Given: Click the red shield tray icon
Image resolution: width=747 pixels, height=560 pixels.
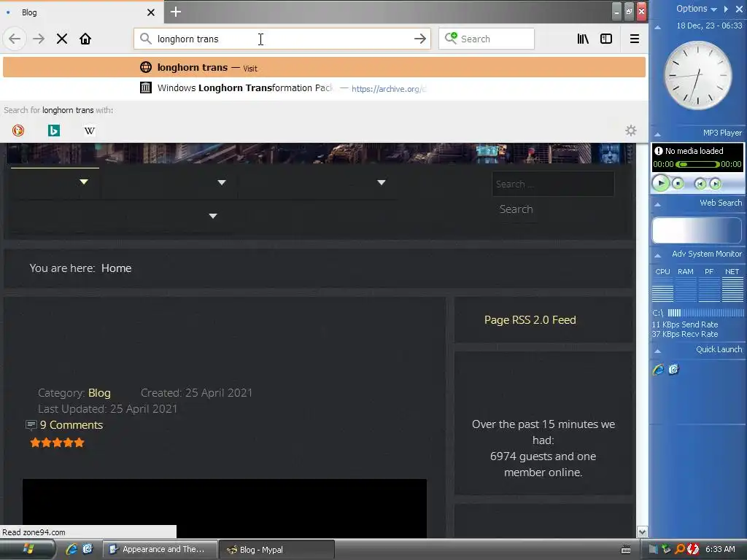Looking at the screenshot, I should point(693,549).
